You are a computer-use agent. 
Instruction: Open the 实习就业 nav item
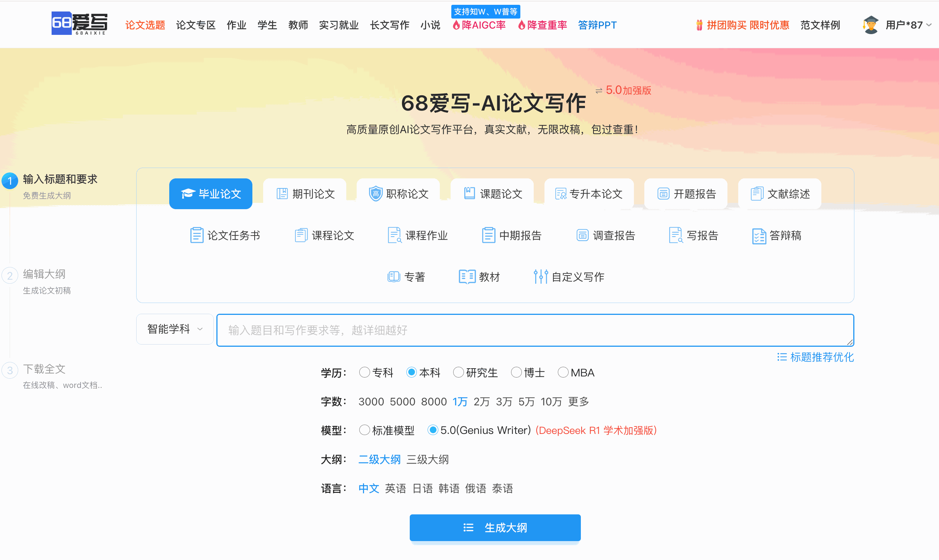click(x=339, y=25)
